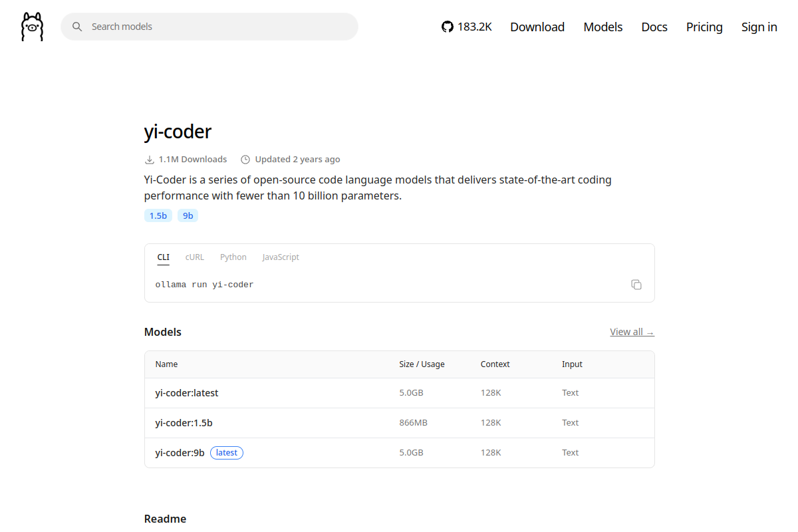This screenshot has height=532, width=798.
Task: Switch to the CLI tab
Action: click(x=163, y=257)
